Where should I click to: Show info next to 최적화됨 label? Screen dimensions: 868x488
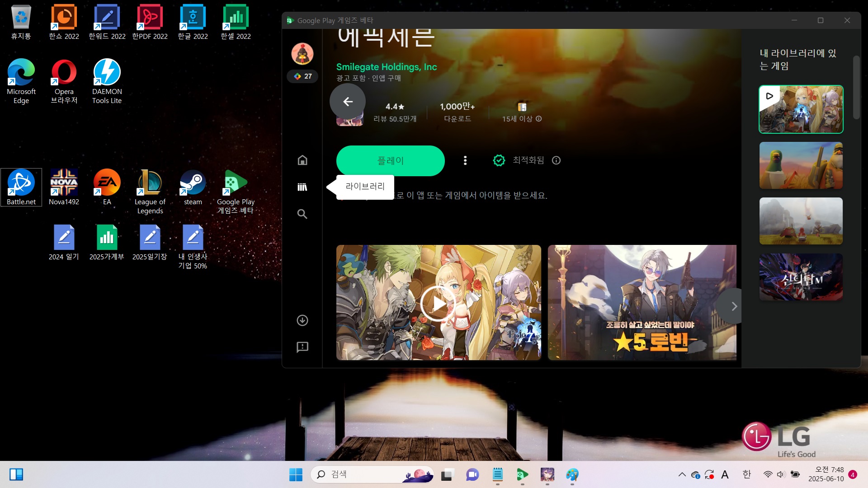point(557,160)
